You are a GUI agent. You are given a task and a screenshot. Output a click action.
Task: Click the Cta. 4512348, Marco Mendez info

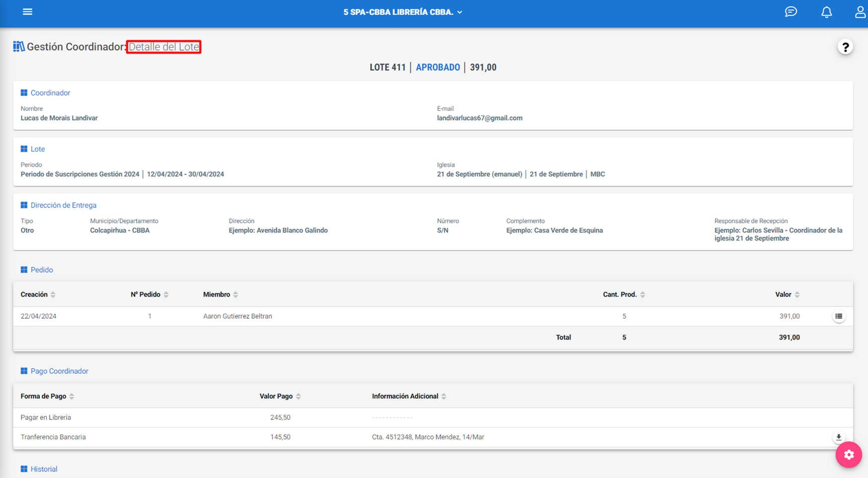pyautogui.click(x=428, y=437)
